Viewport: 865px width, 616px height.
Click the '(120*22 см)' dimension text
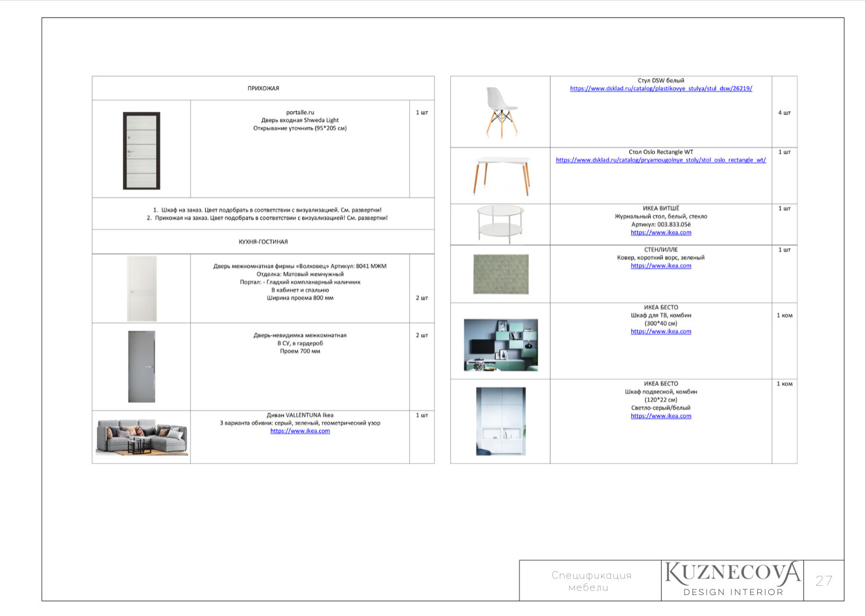click(x=661, y=400)
